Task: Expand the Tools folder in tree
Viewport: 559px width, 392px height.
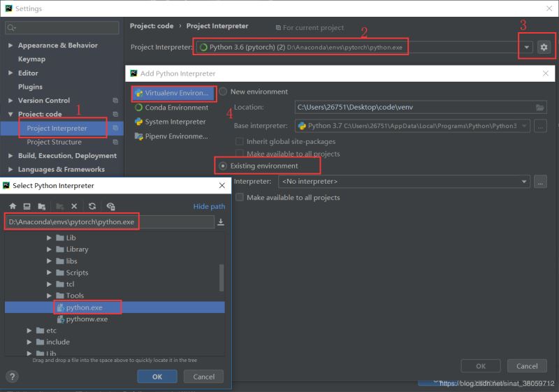Action: 49,296
